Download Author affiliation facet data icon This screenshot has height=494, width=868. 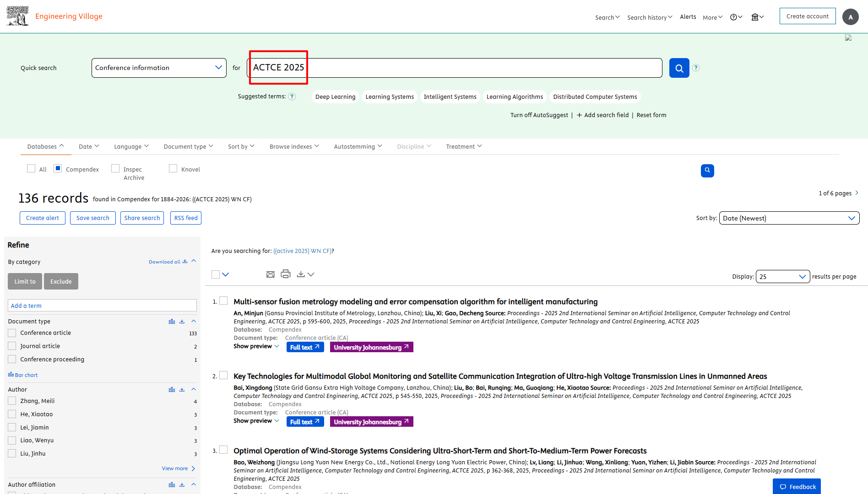click(182, 485)
